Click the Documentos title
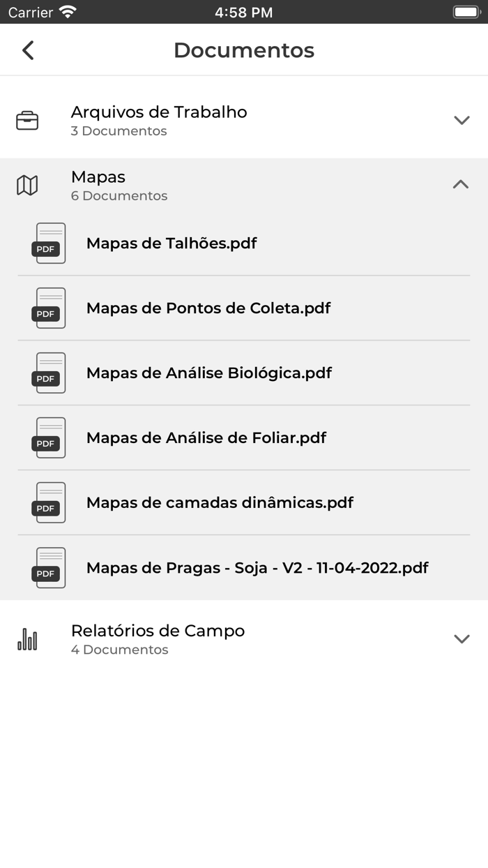The height and width of the screenshot is (868, 488). coord(243,50)
